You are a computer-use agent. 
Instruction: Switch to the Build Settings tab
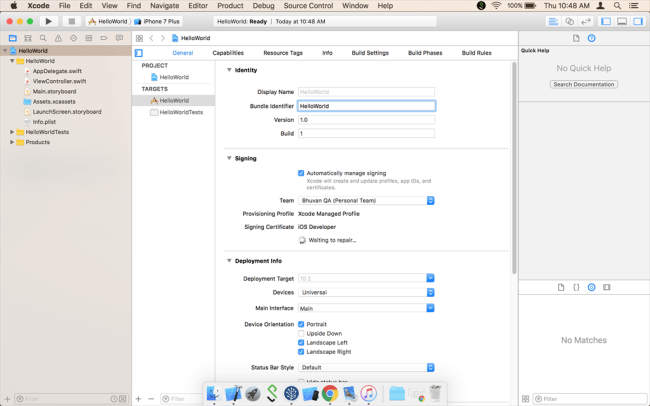click(370, 53)
